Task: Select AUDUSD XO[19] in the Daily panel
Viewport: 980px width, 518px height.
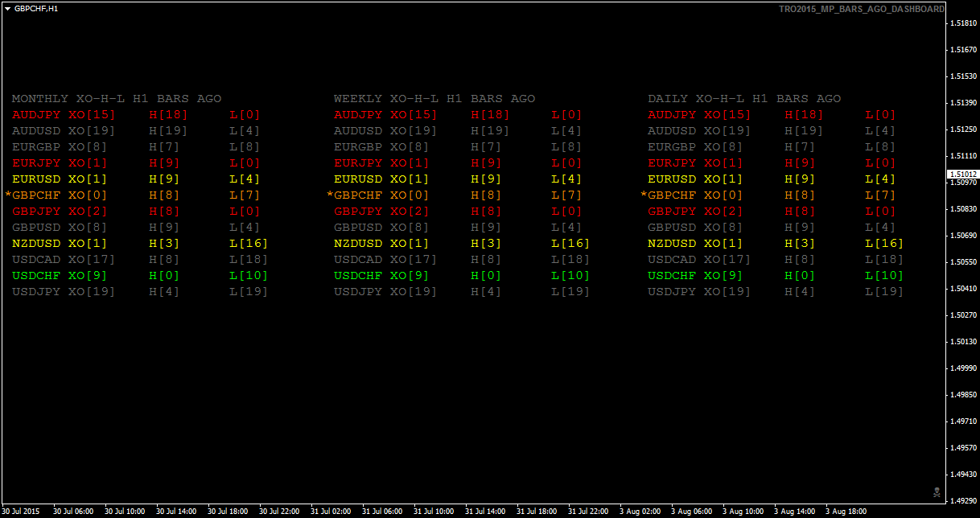Action: click(x=699, y=131)
